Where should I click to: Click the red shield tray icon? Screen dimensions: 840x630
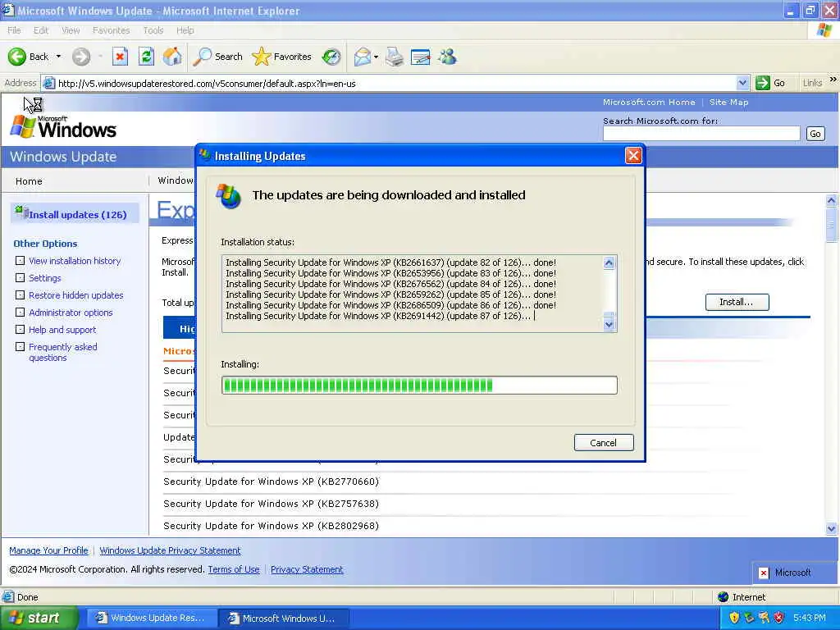(779, 618)
